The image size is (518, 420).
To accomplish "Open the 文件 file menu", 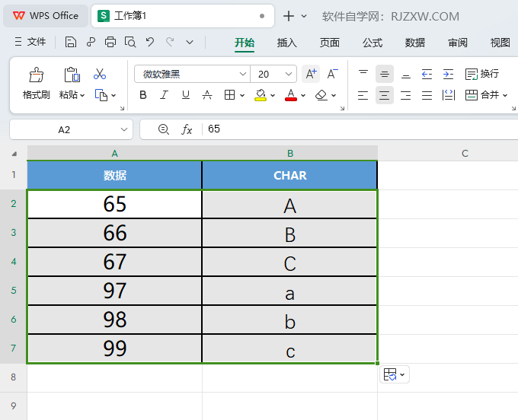I will pyautogui.click(x=30, y=42).
